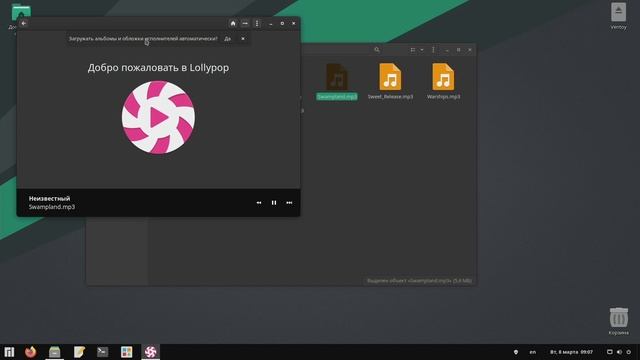This screenshot has height=360, width=640.
Task: Skip to next track in Lollypop
Action: (289, 202)
